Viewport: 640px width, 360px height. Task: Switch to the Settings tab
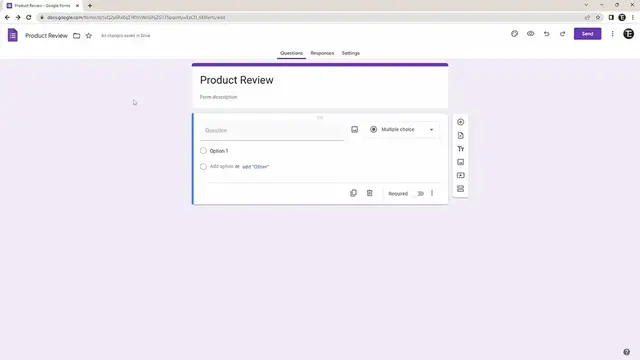coord(351,53)
